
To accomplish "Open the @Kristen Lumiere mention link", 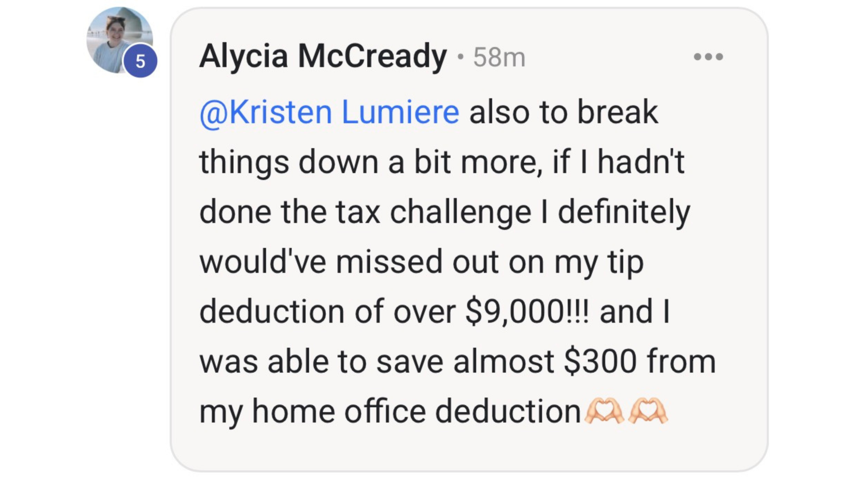I will tap(329, 112).
